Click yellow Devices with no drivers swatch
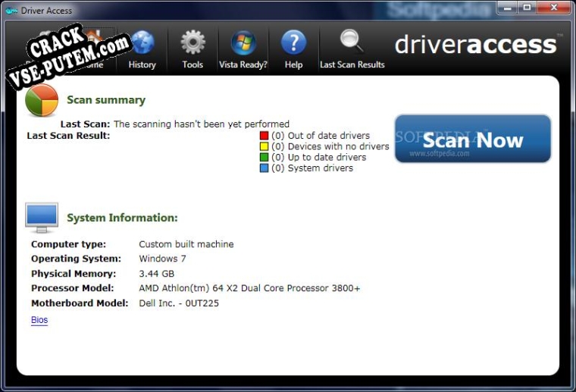The width and height of the screenshot is (576, 392). 265,147
